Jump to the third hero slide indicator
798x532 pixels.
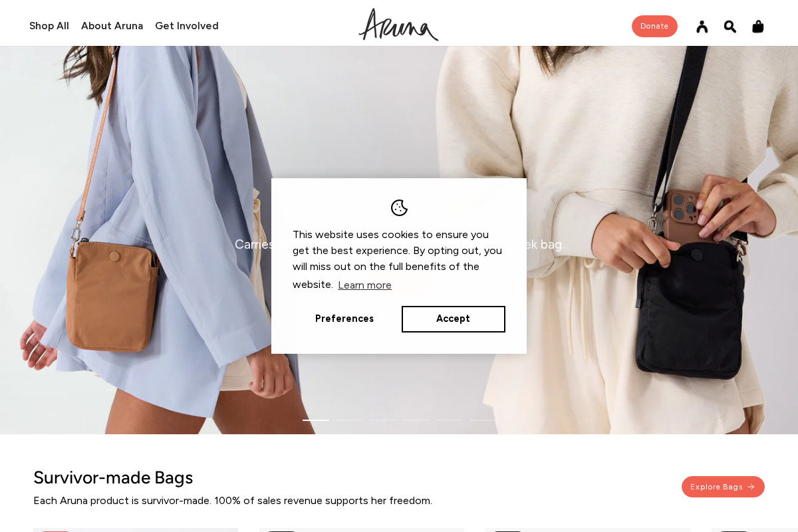point(382,420)
